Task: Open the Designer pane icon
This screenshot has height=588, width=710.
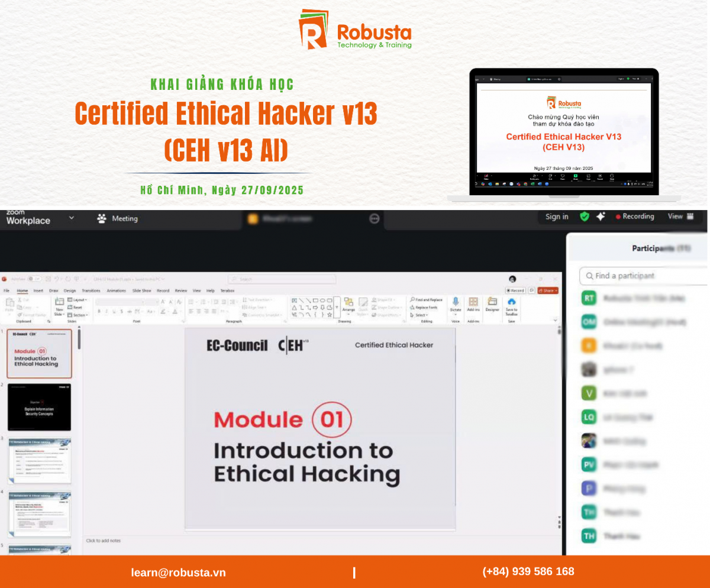Action: 492,302
